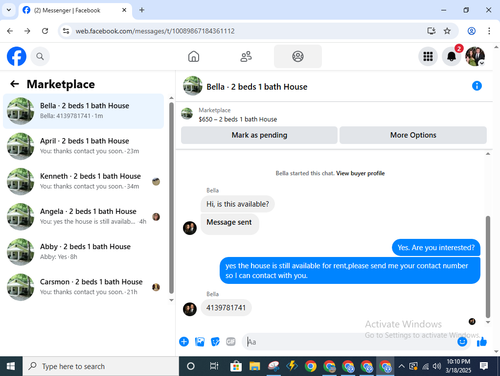This screenshot has height=376, width=500.
Task: Go back in browser history
Action: coord(10,31)
